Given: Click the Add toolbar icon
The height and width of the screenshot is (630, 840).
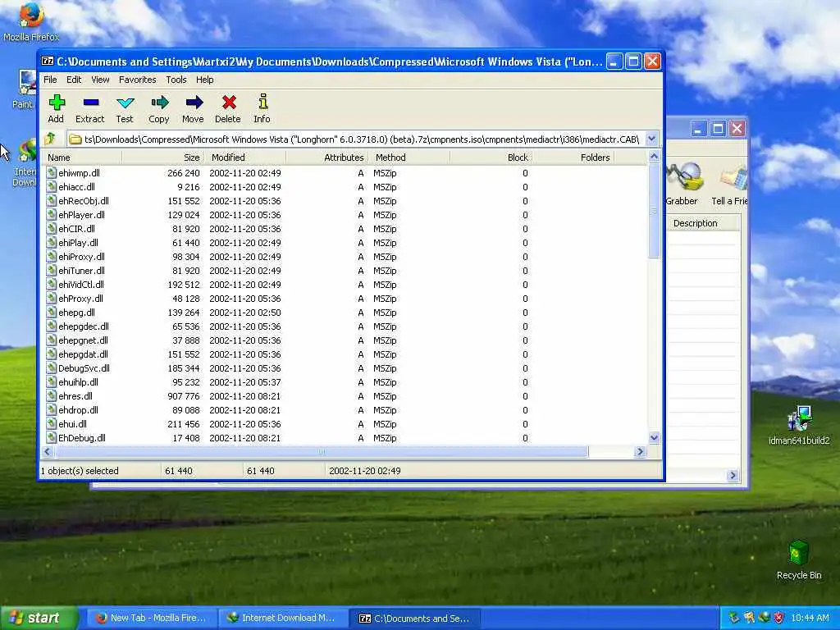Looking at the screenshot, I should (x=57, y=103).
